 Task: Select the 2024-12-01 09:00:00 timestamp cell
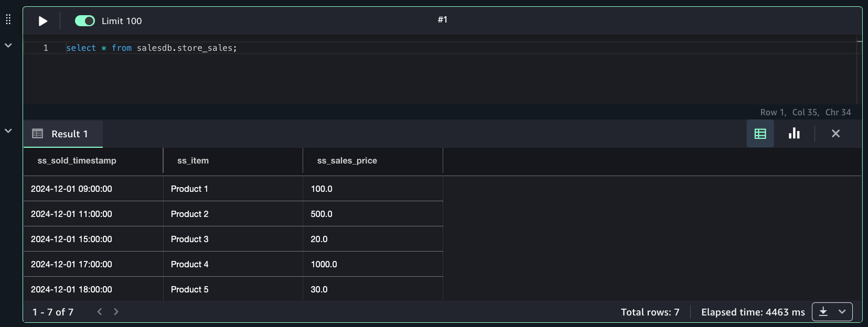[71, 189]
